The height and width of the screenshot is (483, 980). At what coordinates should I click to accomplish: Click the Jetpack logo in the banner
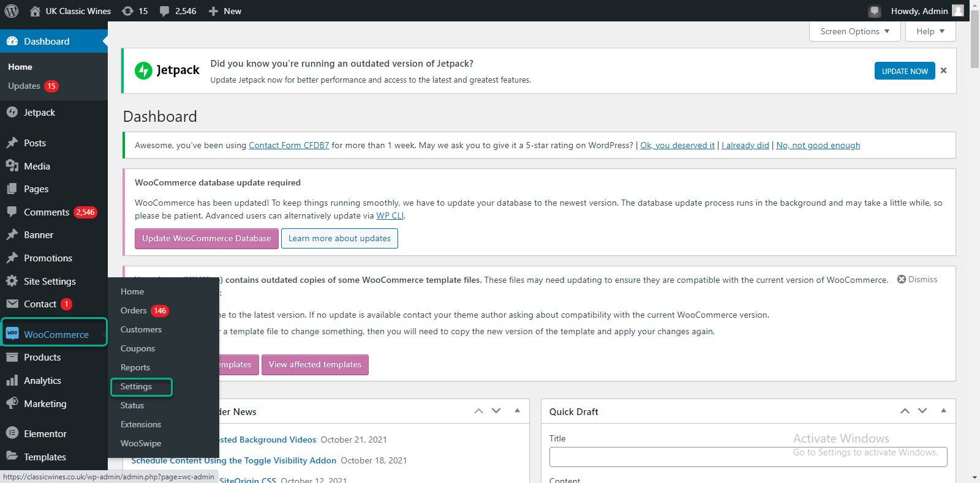(x=167, y=70)
